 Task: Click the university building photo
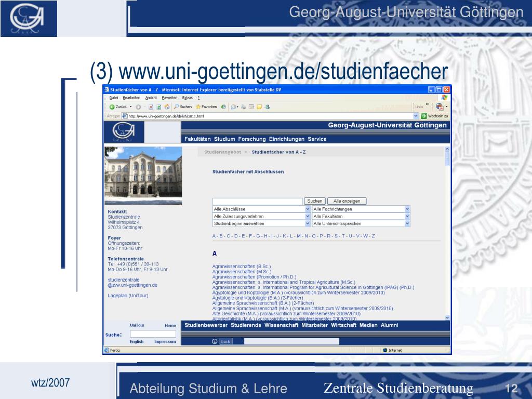coord(143,175)
